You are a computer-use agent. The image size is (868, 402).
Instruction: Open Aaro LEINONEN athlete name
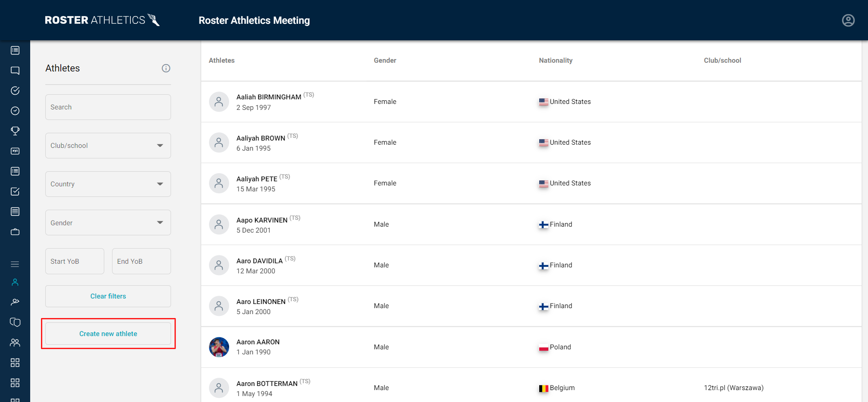pos(261,302)
